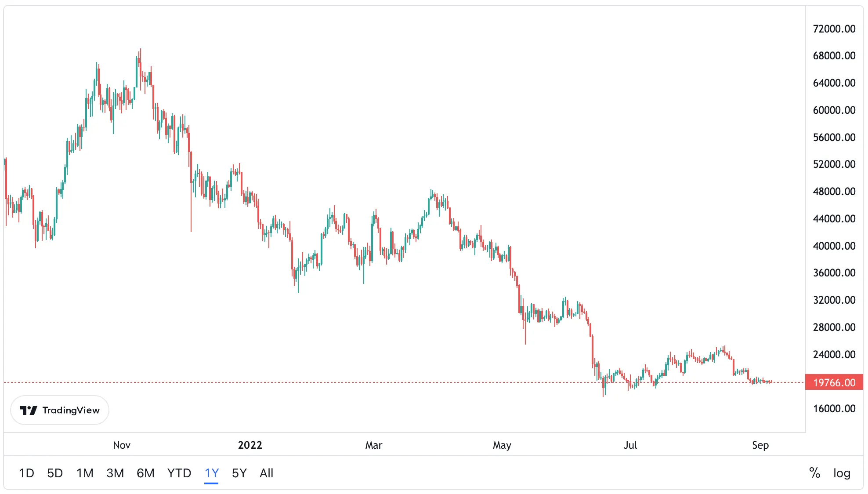Click the 19766.00 current price label
Screen dimensions: 868x494
tap(834, 382)
